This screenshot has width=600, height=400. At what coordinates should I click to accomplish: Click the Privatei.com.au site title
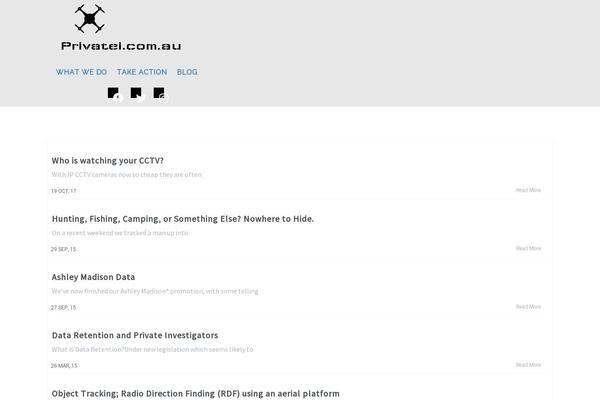121,46
